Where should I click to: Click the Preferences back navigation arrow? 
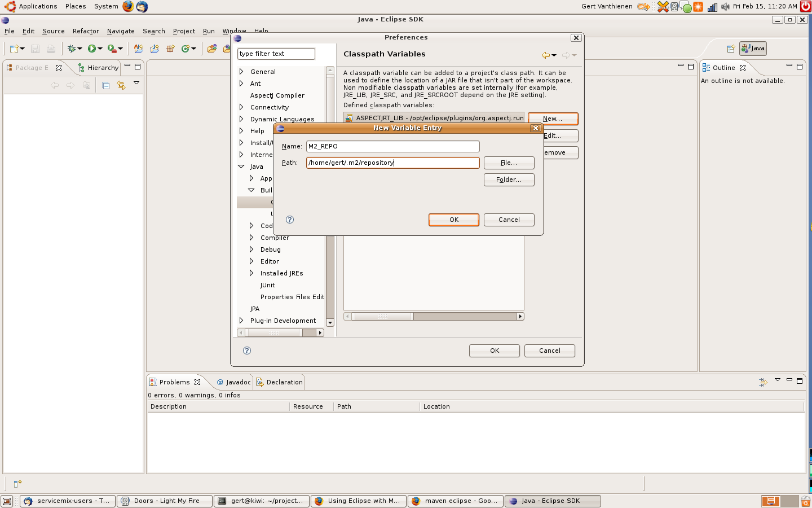[x=545, y=55]
